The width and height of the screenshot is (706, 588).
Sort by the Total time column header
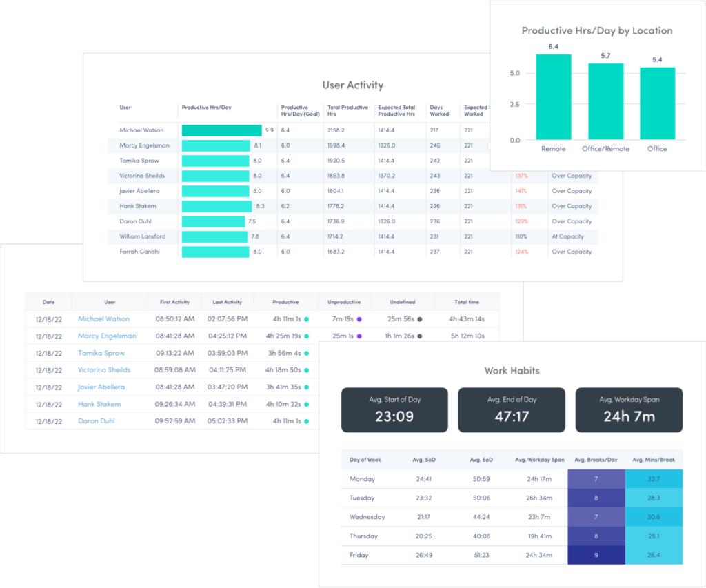[x=467, y=301]
